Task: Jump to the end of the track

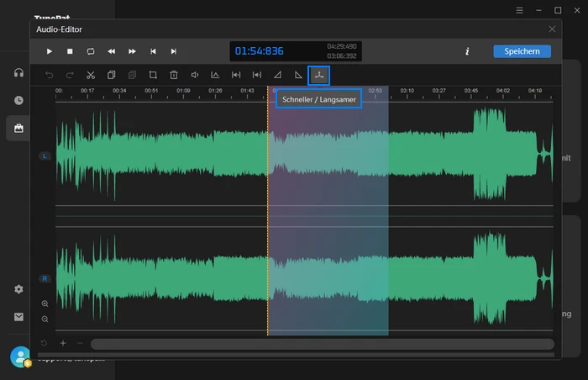Action: [174, 51]
